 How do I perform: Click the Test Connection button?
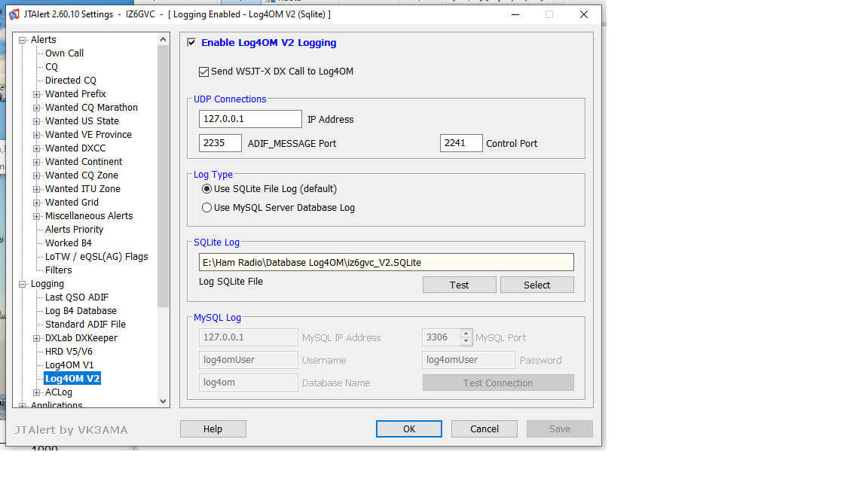coord(498,383)
